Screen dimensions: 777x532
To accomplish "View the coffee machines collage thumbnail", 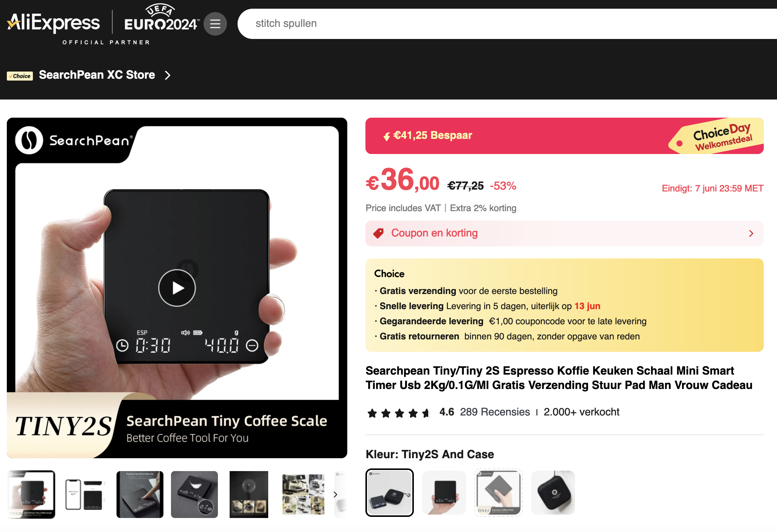I will pos(303,495).
